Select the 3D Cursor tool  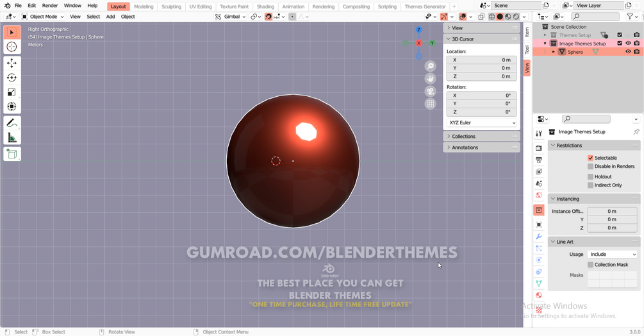(x=12, y=47)
